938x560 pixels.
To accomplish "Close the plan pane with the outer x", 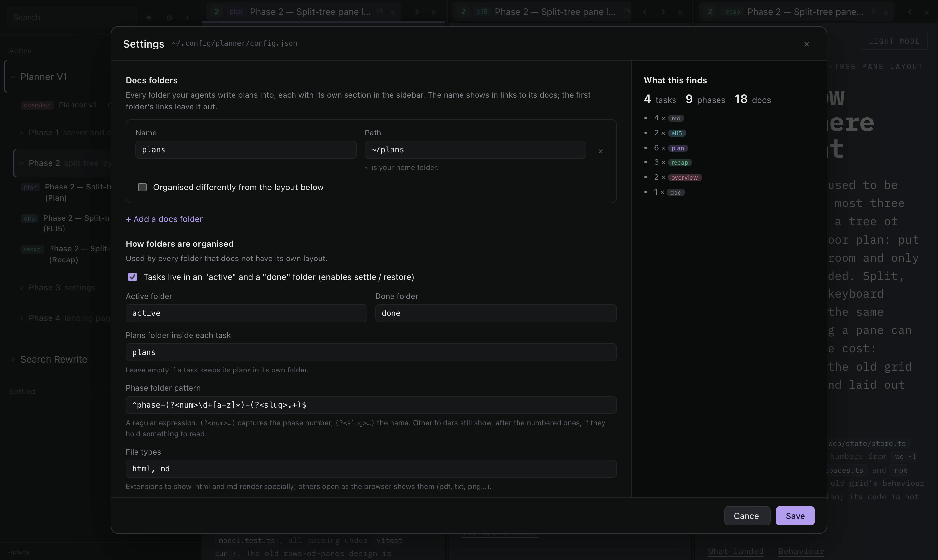I will [x=433, y=12].
